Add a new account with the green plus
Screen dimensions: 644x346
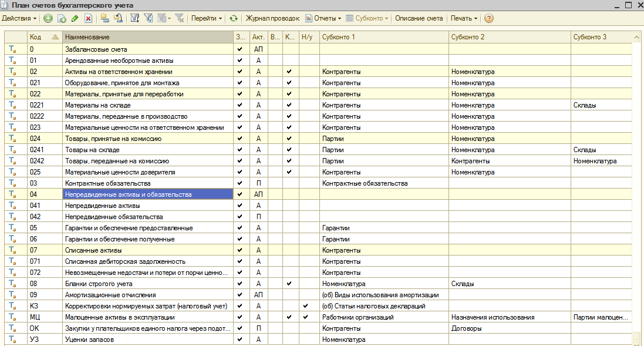click(48, 18)
